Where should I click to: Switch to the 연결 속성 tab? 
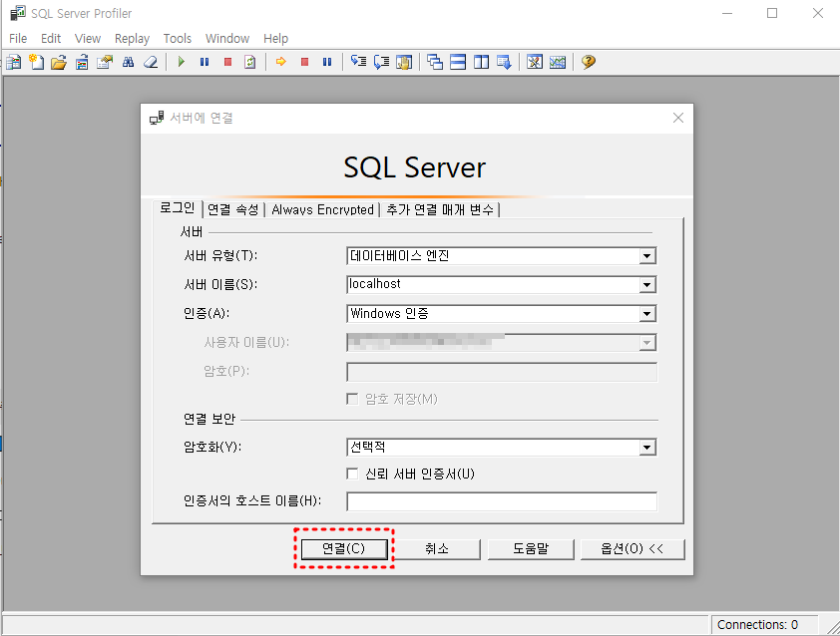[232, 209]
